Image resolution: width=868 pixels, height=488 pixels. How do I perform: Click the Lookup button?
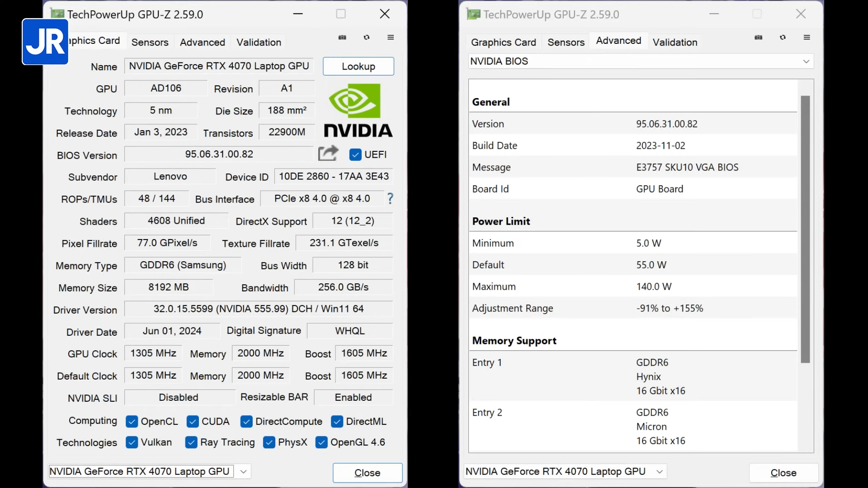(358, 66)
